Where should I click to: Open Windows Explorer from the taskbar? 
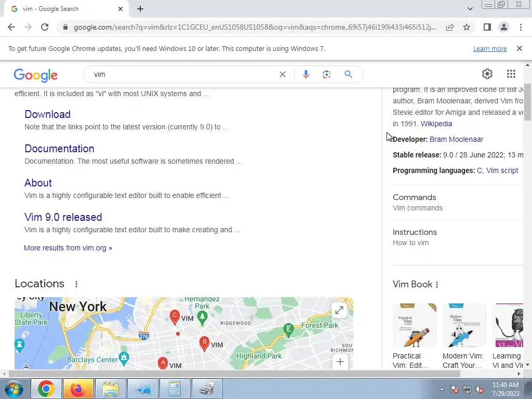(x=111, y=389)
